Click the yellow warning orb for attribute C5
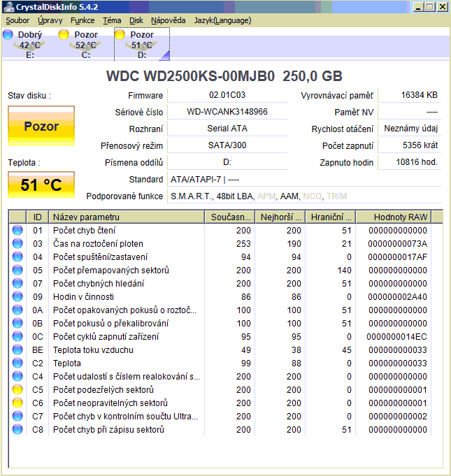 click(x=17, y=389)
